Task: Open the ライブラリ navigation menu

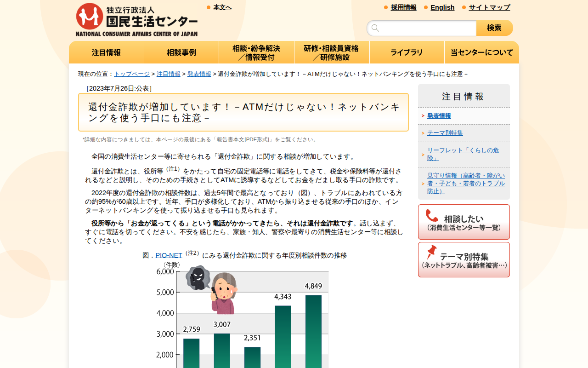Action: (407, 52)
